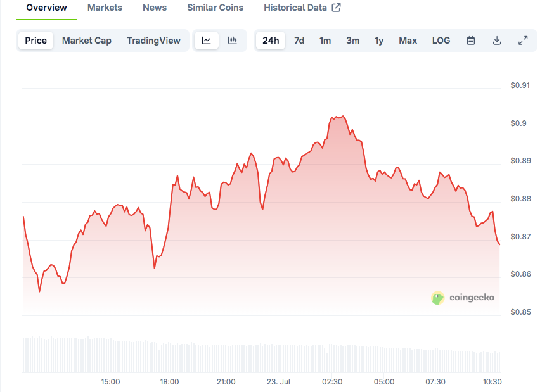547x392 pixels.
Task: Click the $0.9 price axis label
Action: click(x=518, y=123)
